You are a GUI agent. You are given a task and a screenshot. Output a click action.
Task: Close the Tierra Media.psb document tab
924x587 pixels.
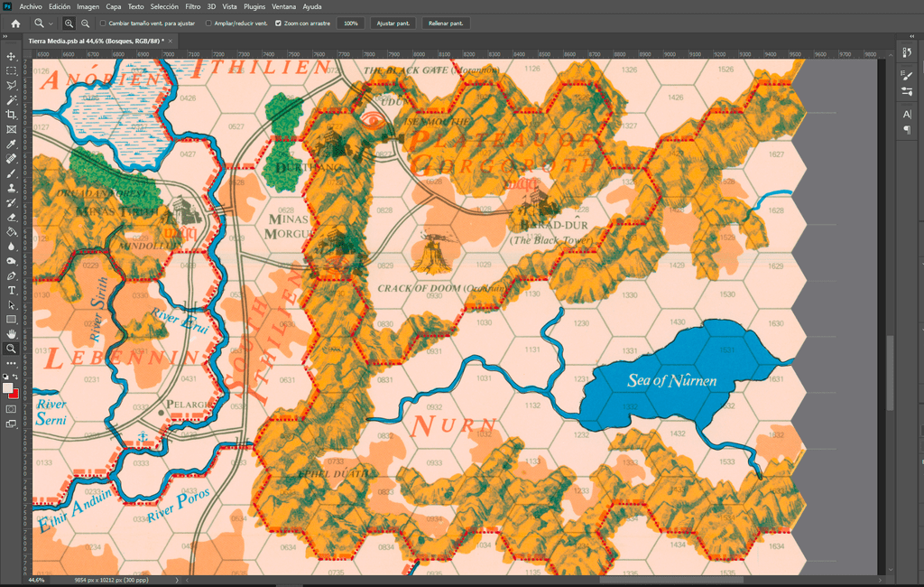pos(171,41)
